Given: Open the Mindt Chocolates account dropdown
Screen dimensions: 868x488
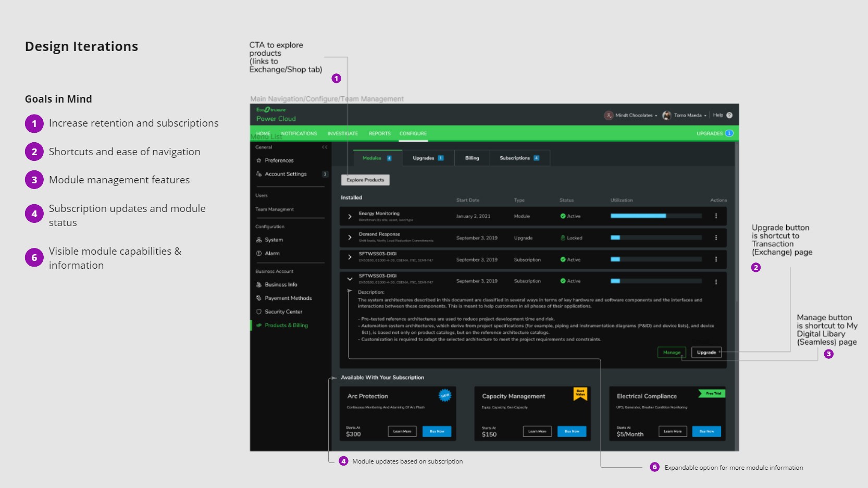Looking at the screenshot, I should pos(631,116).
